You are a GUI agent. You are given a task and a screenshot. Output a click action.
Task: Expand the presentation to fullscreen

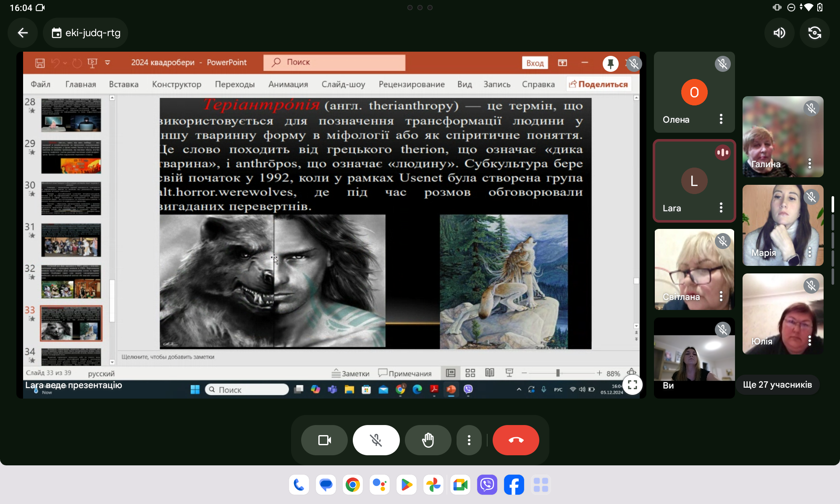[633, 385]
